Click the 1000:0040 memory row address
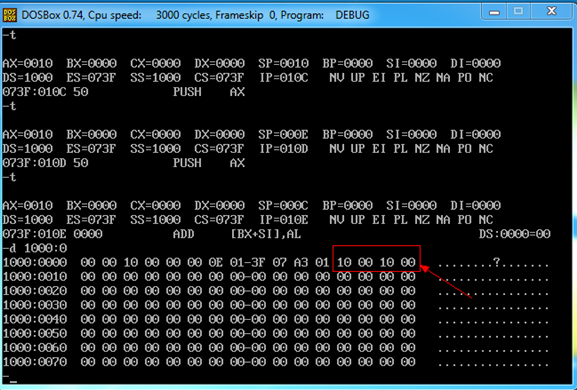 (x=35, y=319)
